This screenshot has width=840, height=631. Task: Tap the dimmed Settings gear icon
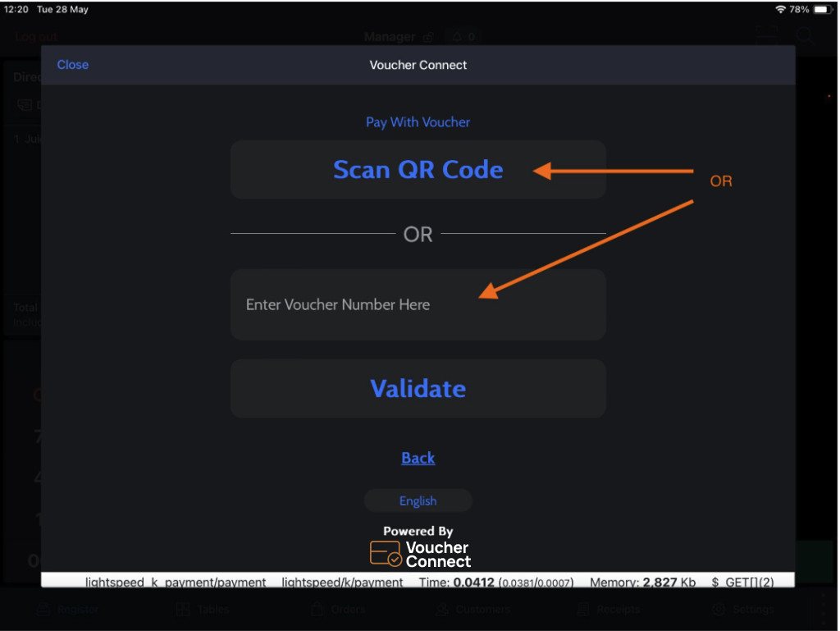719,610
